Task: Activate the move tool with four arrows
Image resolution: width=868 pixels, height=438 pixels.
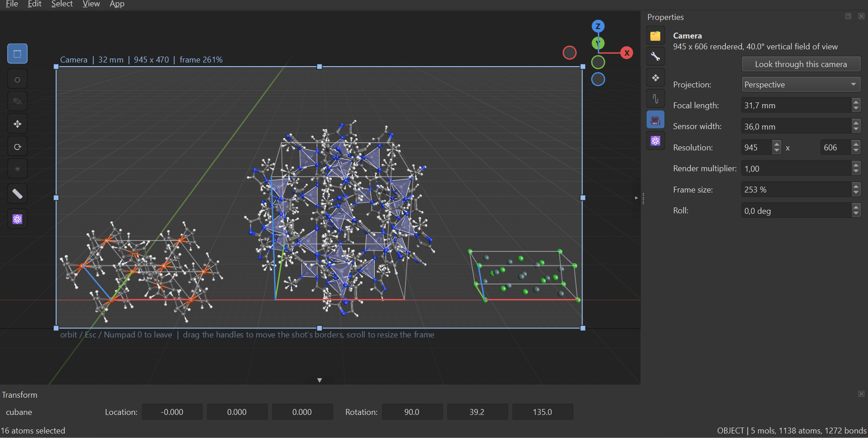Action: [17, 124]
